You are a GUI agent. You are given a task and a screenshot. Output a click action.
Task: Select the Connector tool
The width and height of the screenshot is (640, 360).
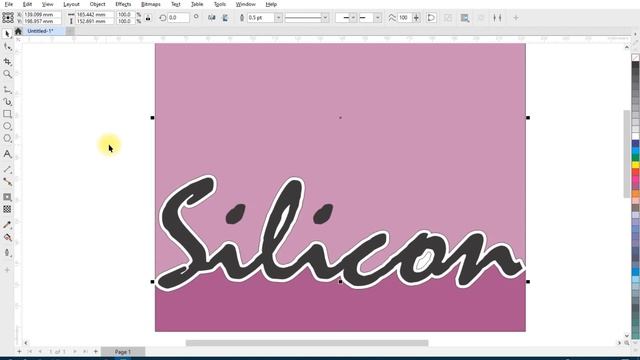[x=7, y=182]
